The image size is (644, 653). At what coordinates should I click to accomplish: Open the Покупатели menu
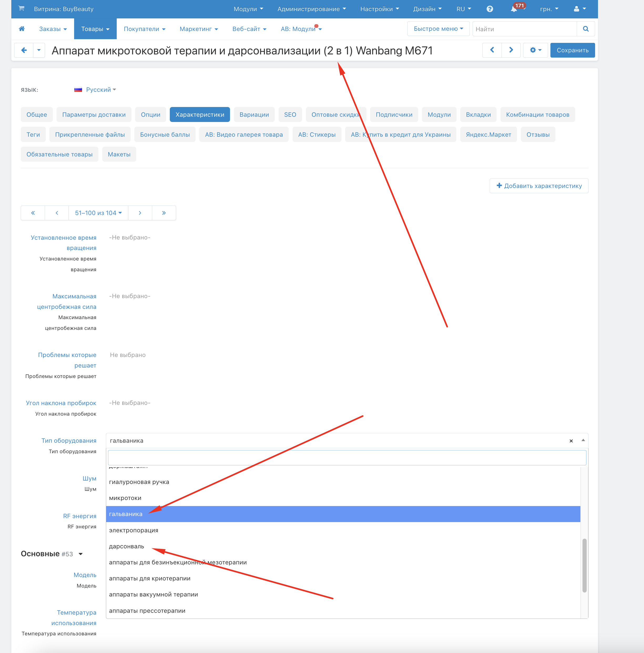(145, 29)
